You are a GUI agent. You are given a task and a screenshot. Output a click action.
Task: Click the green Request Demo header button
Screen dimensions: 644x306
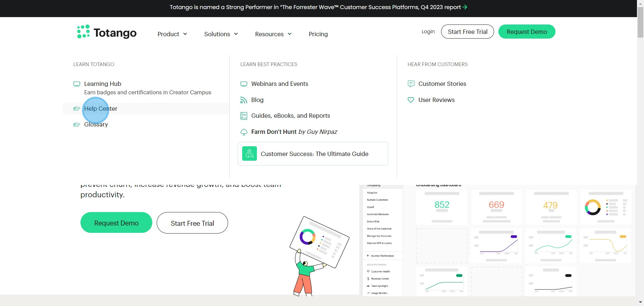click(x=527, y=32)
